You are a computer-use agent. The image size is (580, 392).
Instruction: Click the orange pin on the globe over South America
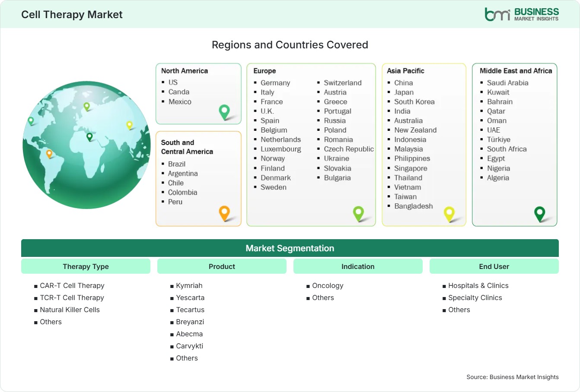click(49, 154)
